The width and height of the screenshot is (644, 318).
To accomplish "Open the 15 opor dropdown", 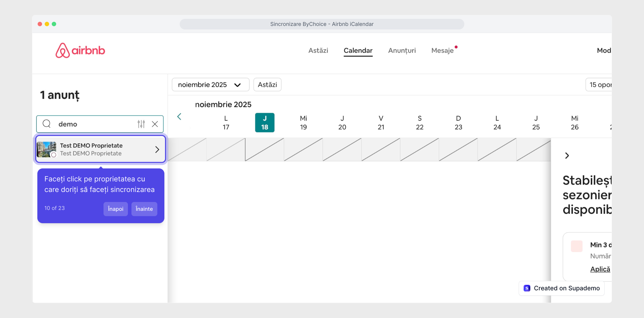I will (x=599, y=85).
